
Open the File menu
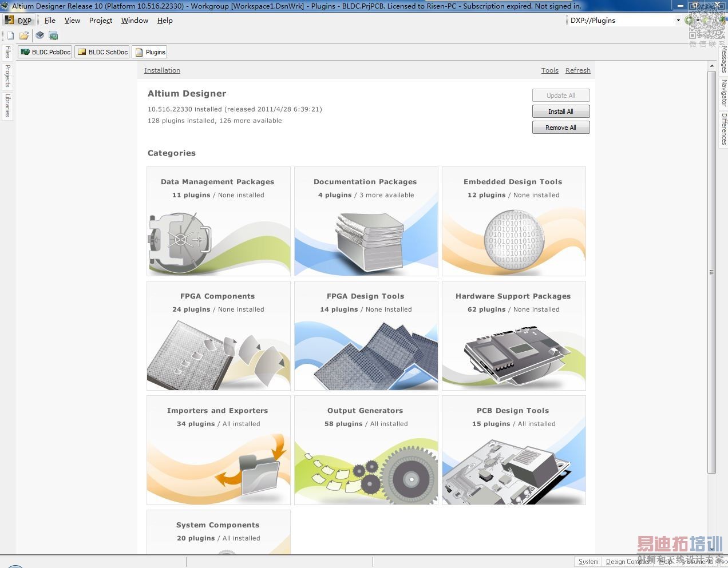tap(50, 20)
